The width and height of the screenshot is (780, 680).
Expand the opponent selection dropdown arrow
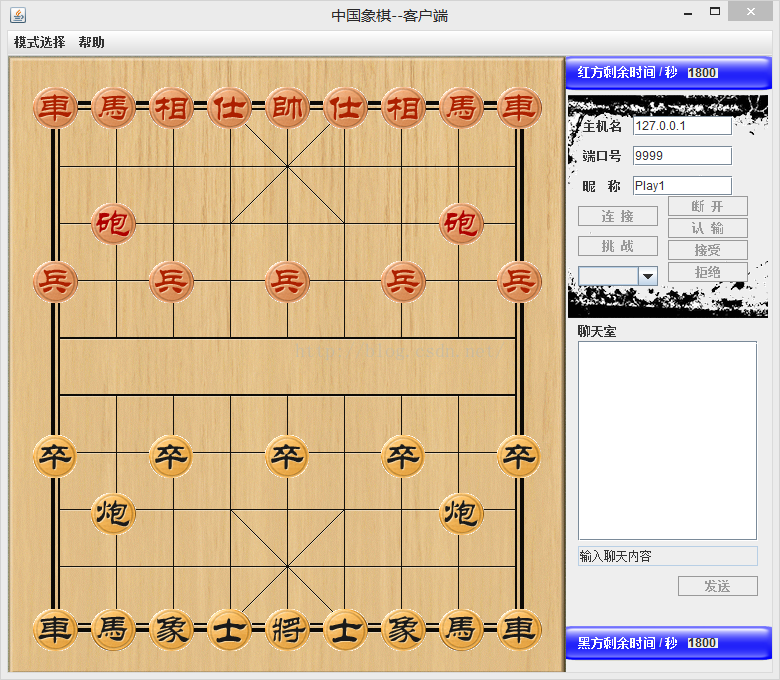point(648,276)
